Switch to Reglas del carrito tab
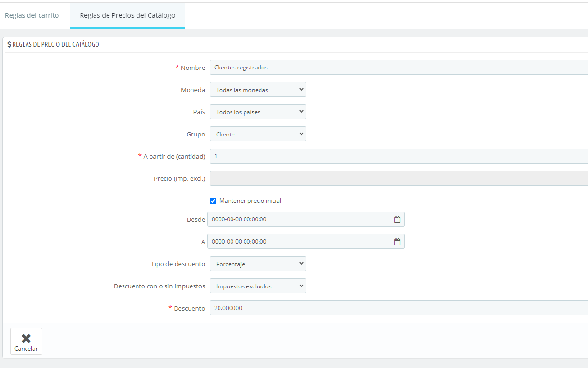The height and width of the screenshot is (368, 588). point(32,15)
